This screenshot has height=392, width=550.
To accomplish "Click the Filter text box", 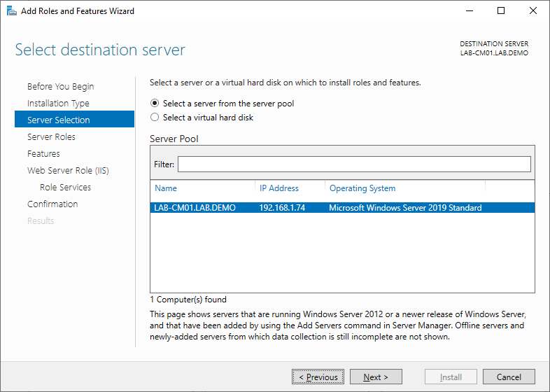I will pos(354,164).
